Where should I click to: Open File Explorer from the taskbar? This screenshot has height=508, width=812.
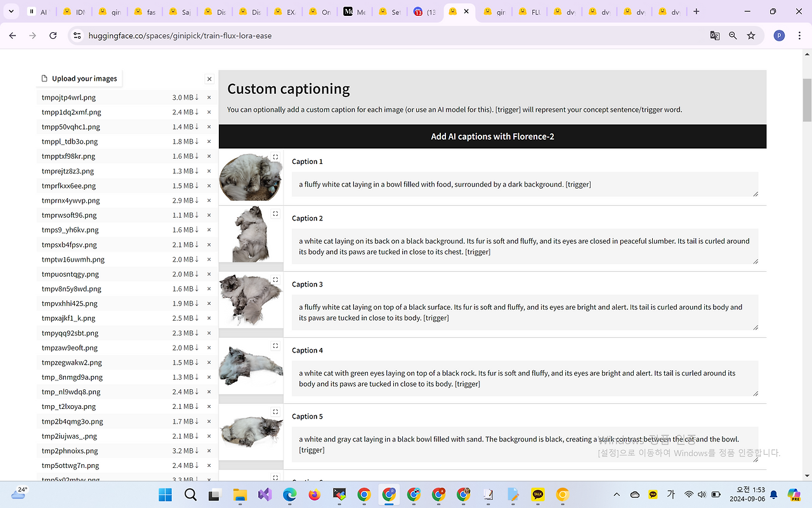pyautogui.click(x=240, y=495)
